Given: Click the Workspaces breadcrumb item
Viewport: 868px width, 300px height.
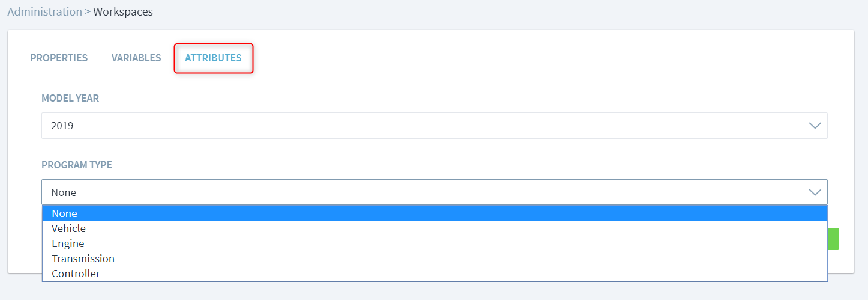Looking at the screenshot, I should 123,11.
